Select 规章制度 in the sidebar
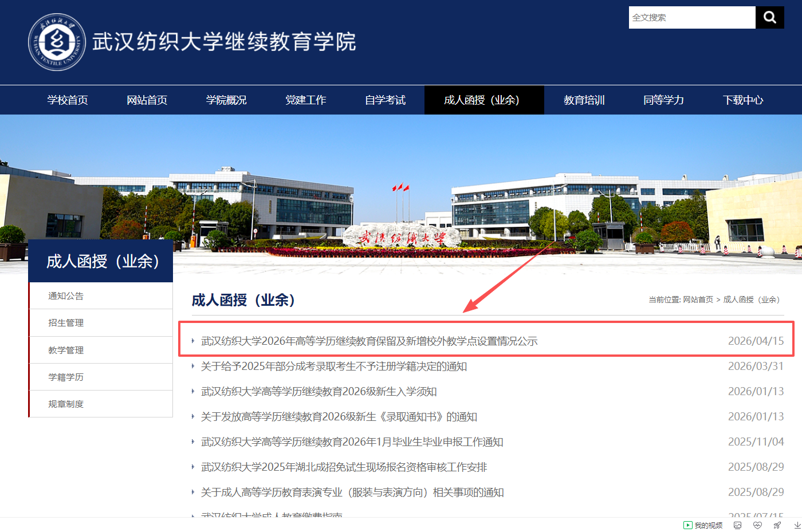 pyautogui.click(x=101, y=404)
